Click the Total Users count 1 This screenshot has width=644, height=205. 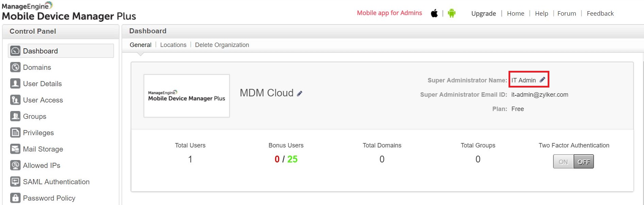click(x=190, y=159)
